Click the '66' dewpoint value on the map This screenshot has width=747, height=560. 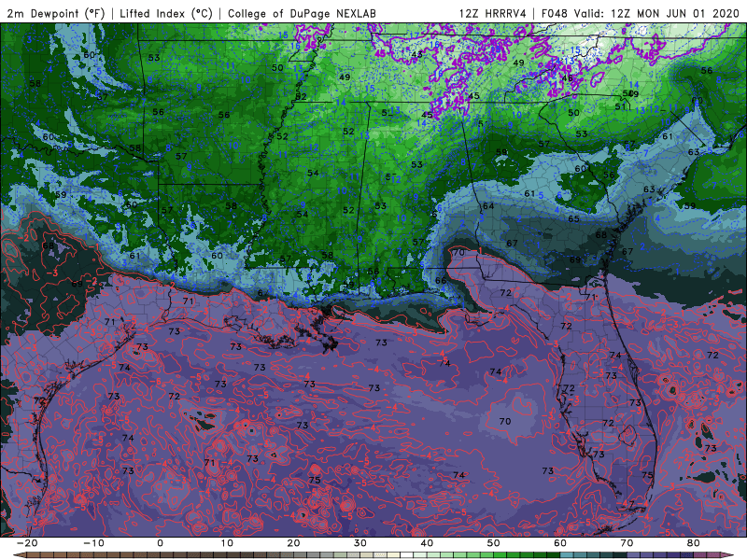coord(441,281)
